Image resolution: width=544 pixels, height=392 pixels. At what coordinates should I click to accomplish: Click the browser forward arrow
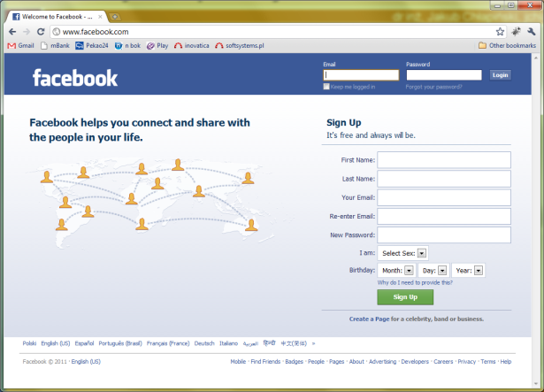(x=27, y=32)
